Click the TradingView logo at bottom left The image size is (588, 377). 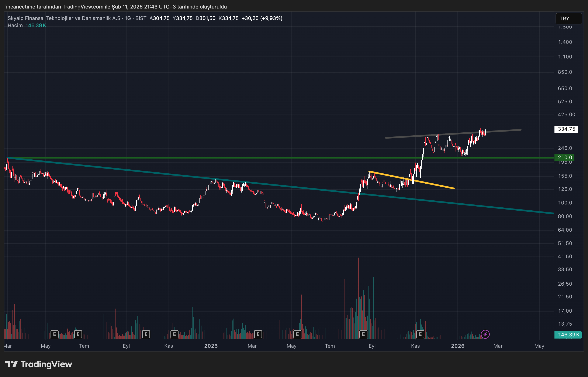coord(39,364)
